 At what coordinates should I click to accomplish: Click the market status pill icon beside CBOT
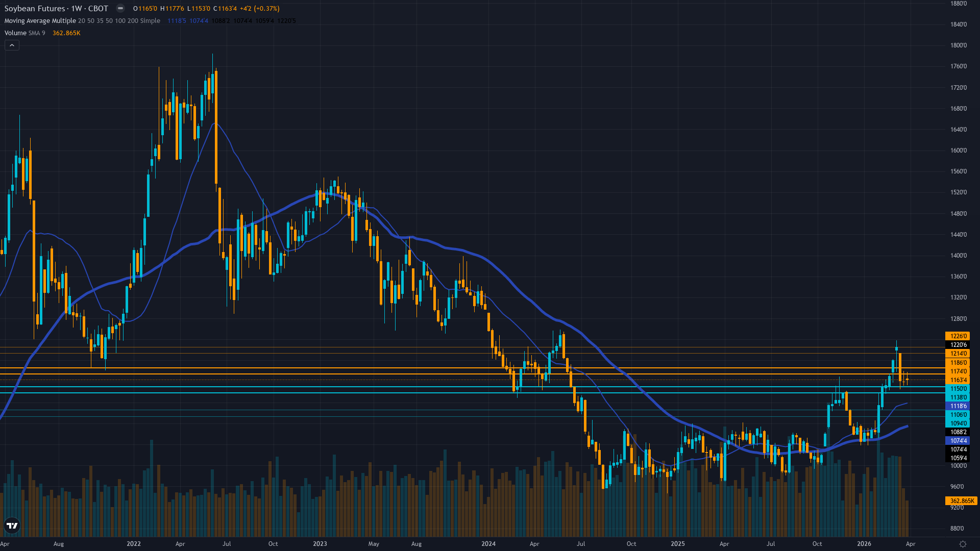click(120, 8)
